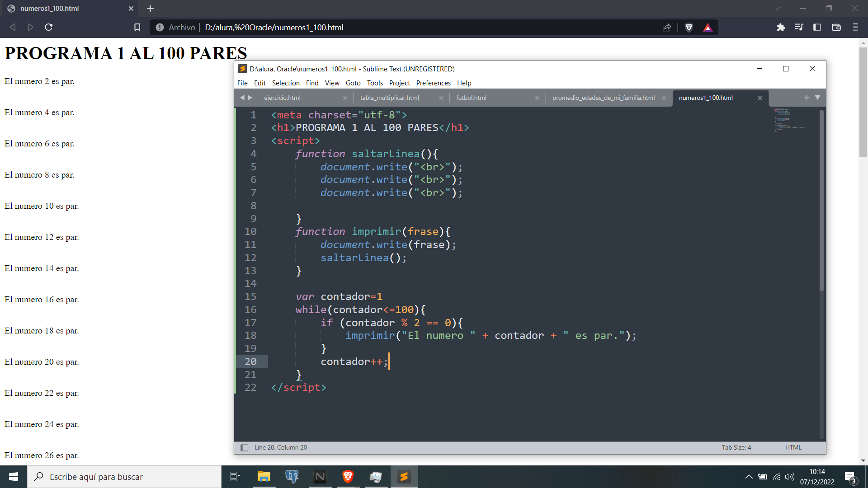Click the Sublime editor vertical scrollbar
The width and height of the screenshot is (868, 488).
(821, 201)
